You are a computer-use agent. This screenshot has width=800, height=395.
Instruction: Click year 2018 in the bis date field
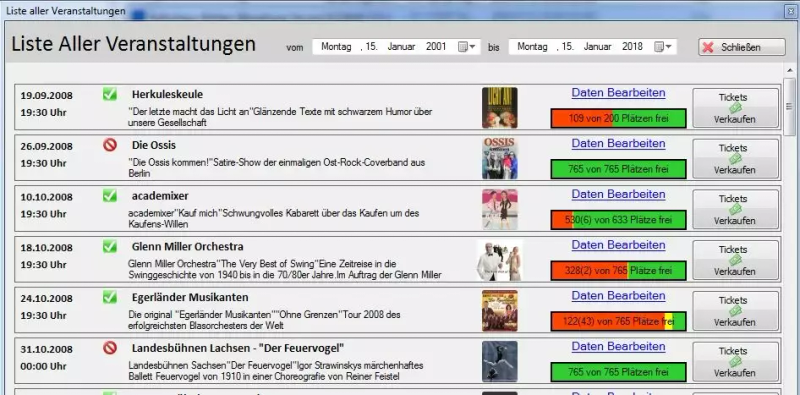pos(632,47)
